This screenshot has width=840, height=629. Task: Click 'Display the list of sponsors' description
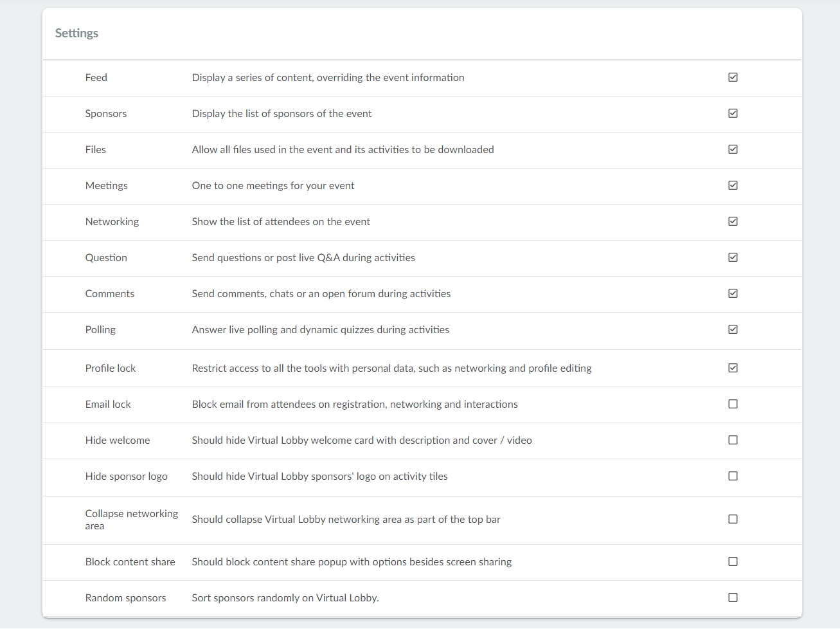281,114
